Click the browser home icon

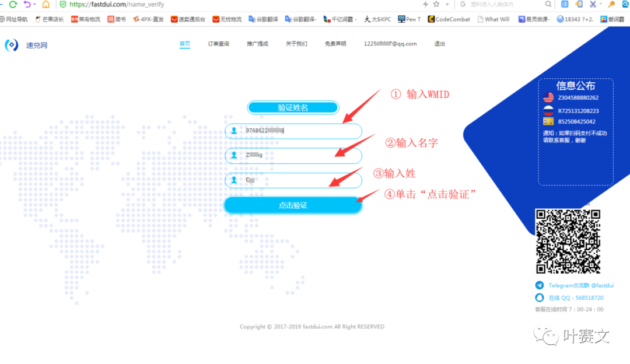[45, 4]
